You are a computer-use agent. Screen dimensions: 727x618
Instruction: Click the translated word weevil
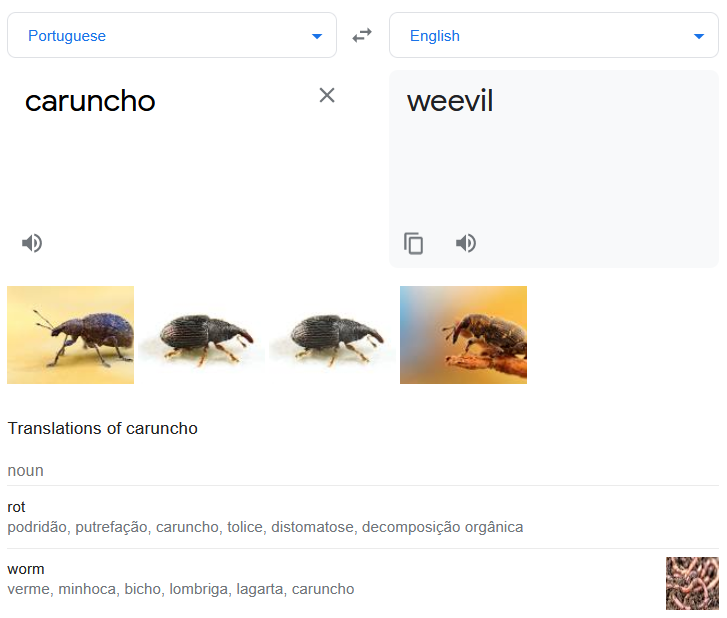(450, 101)
